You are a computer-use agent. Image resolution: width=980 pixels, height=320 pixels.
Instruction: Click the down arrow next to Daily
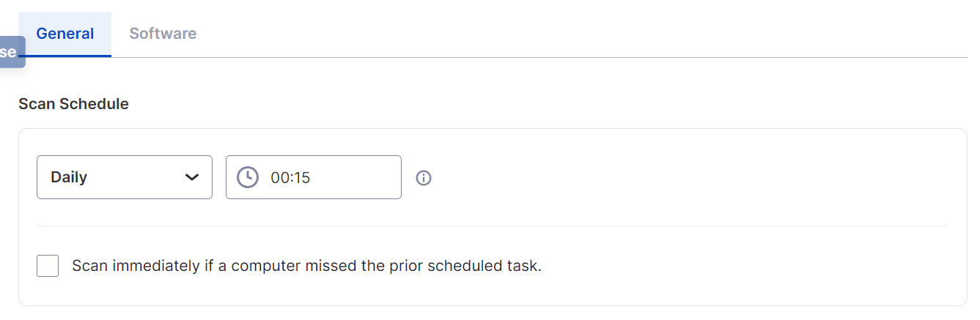[192, 177]
